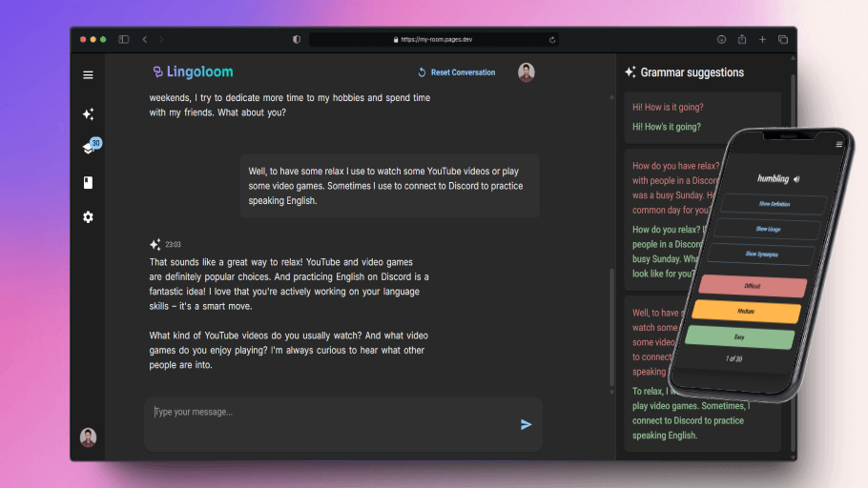
Task: Click the word humbling on the phone
Action: pos(773,179)
